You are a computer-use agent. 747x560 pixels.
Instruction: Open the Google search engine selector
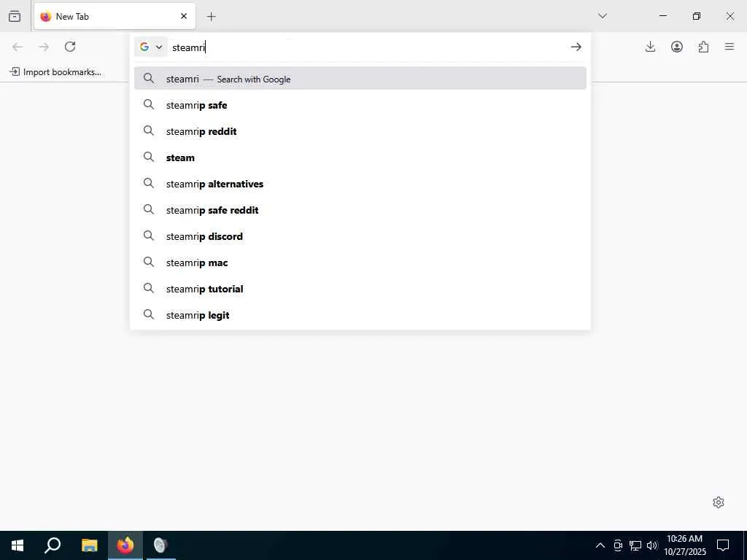(x=151, y=47)
